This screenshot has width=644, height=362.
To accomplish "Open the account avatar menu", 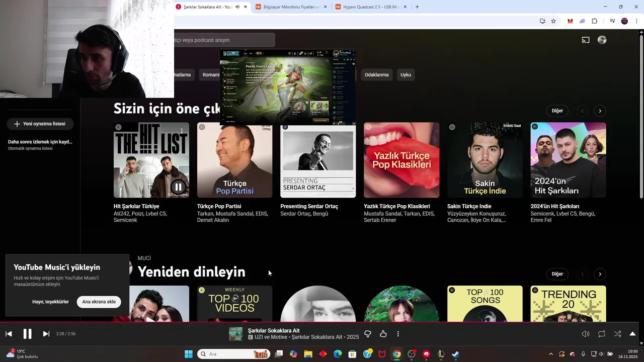I will [602, 40].
